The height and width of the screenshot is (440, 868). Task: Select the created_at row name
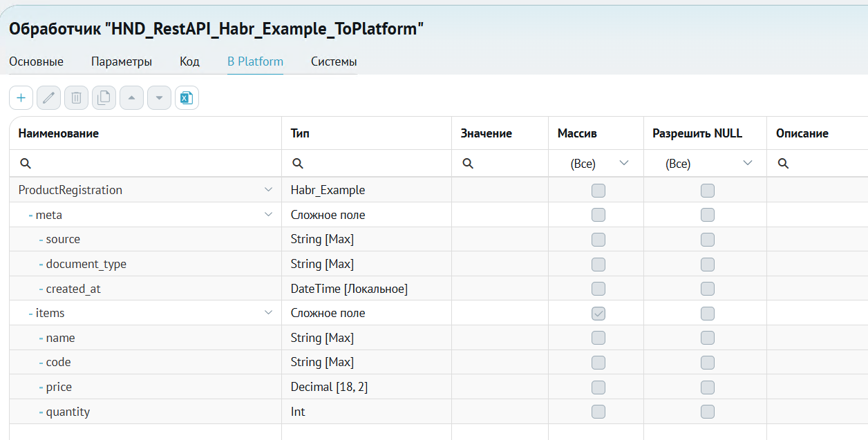pyautogui.click(x=73, y=289)
